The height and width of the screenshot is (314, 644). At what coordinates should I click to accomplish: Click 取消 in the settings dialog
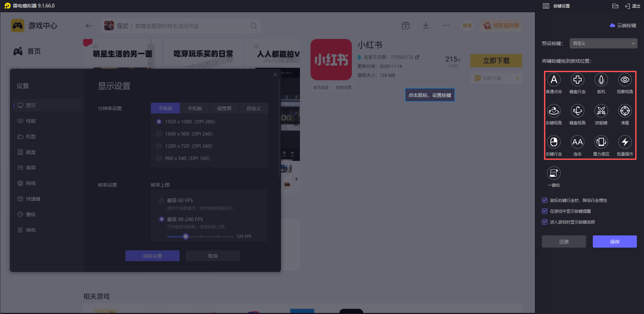(213, 256)
